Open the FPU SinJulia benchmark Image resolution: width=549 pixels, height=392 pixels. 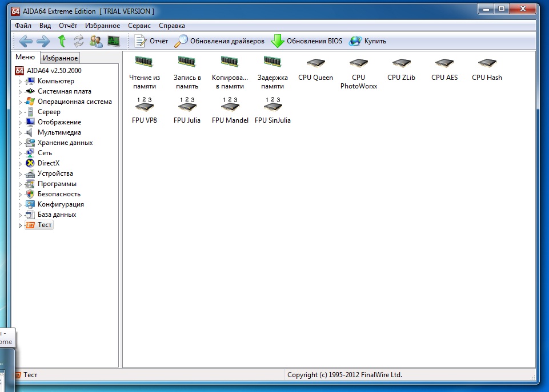[x=273, y=111]
